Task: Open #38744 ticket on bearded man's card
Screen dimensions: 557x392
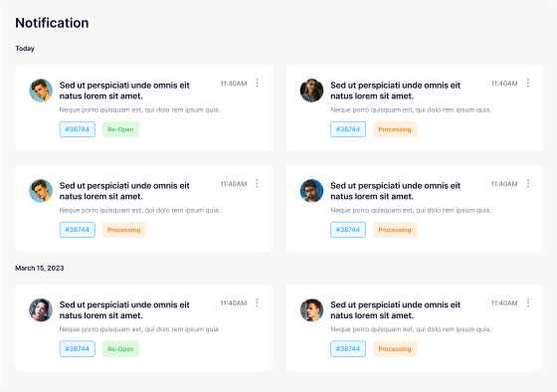Action: pyautogui.click(x=348, y=230)
